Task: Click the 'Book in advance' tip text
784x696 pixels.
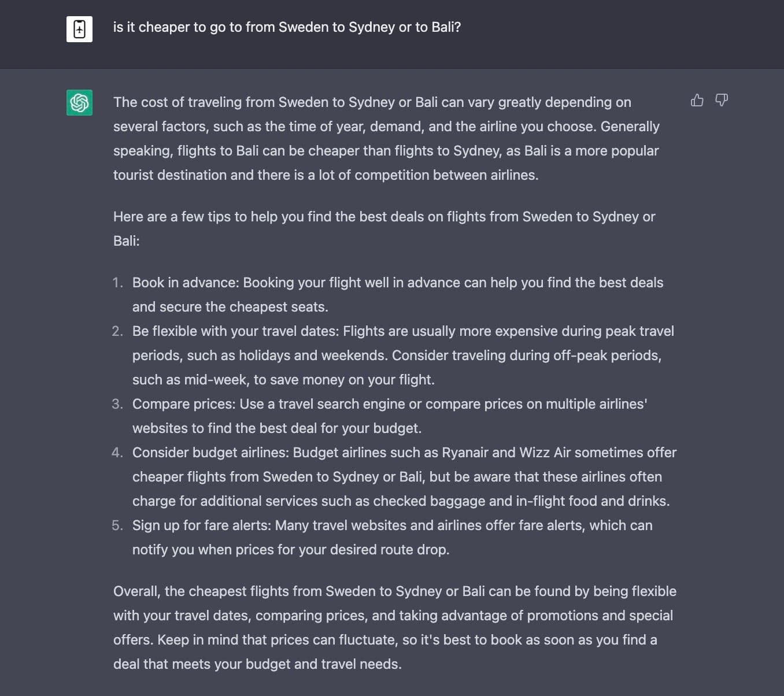Action: tap(398, 295)
